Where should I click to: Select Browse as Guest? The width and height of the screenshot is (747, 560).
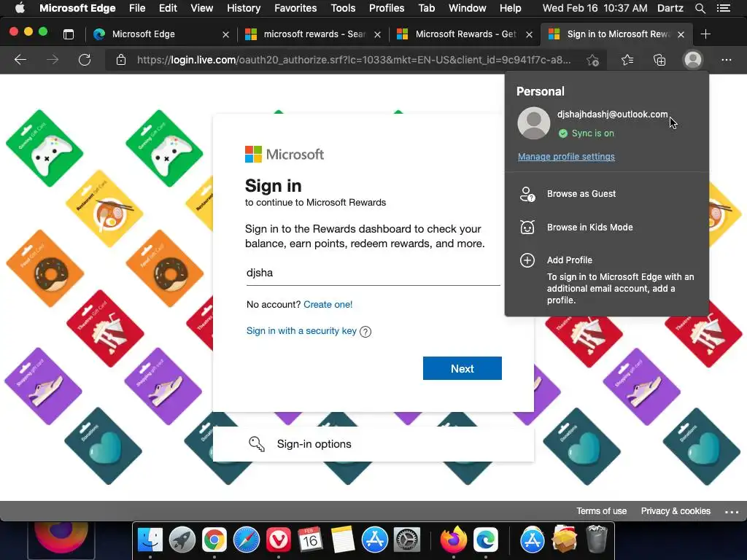606,194
